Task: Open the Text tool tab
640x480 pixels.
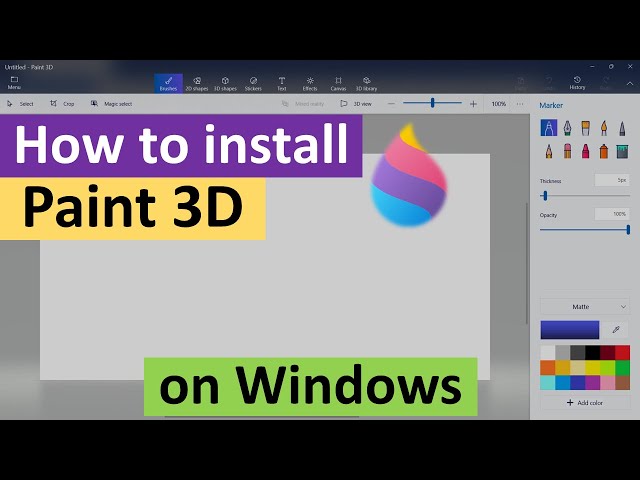Action: click(x=282, y=84)
